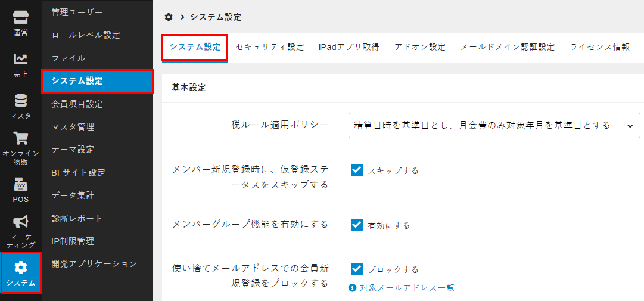Select the システム gear icon in sidebar
Screen dimensions: 644x301
click(x=20, y=268)
